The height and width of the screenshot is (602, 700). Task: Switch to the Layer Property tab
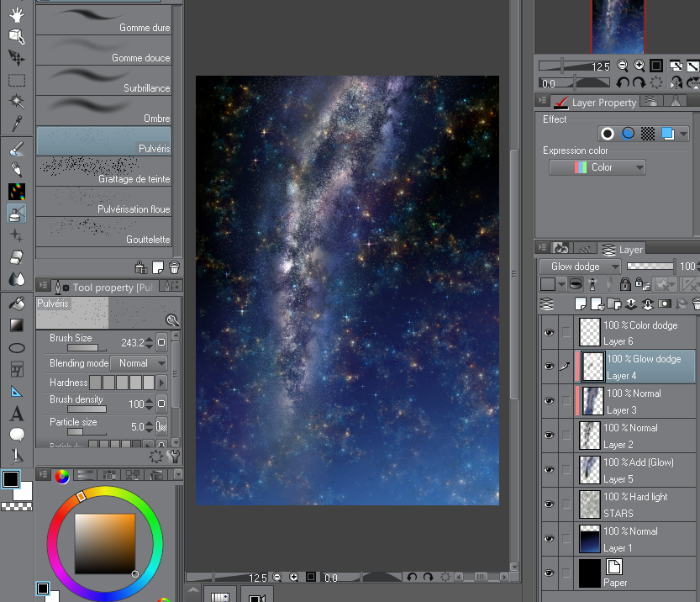point(595,103)
